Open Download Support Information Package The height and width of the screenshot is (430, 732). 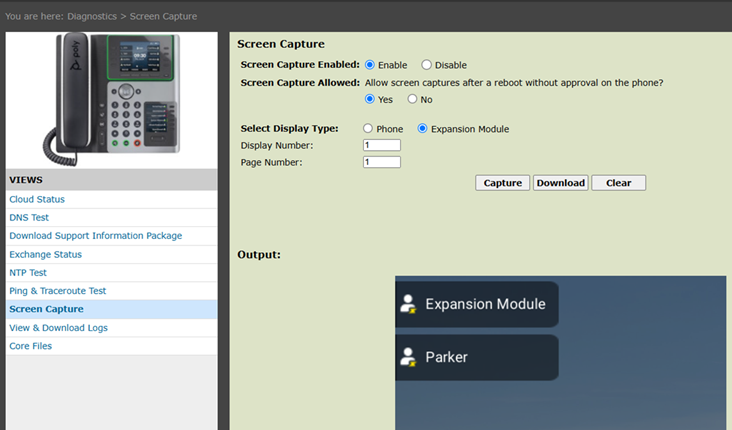[x=96, y=236]
